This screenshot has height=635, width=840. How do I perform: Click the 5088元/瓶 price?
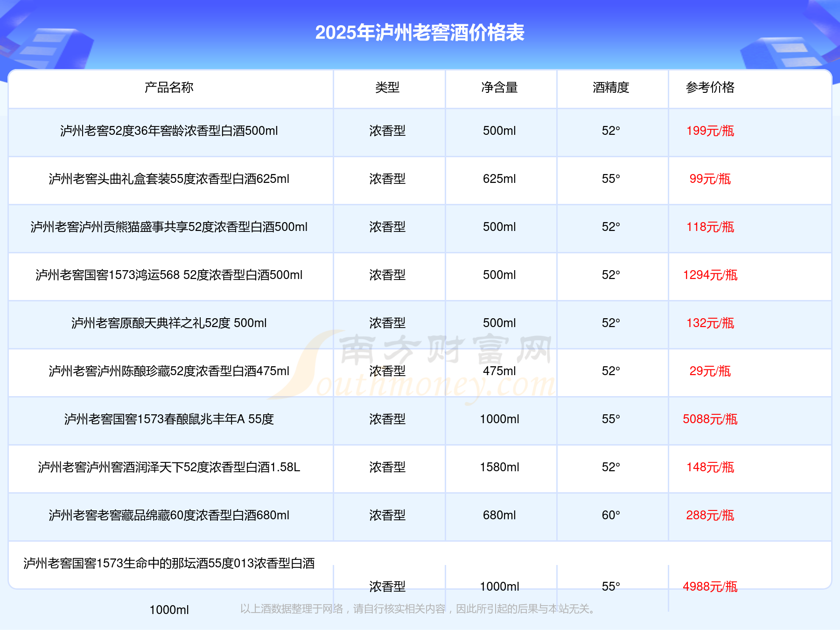710,419
